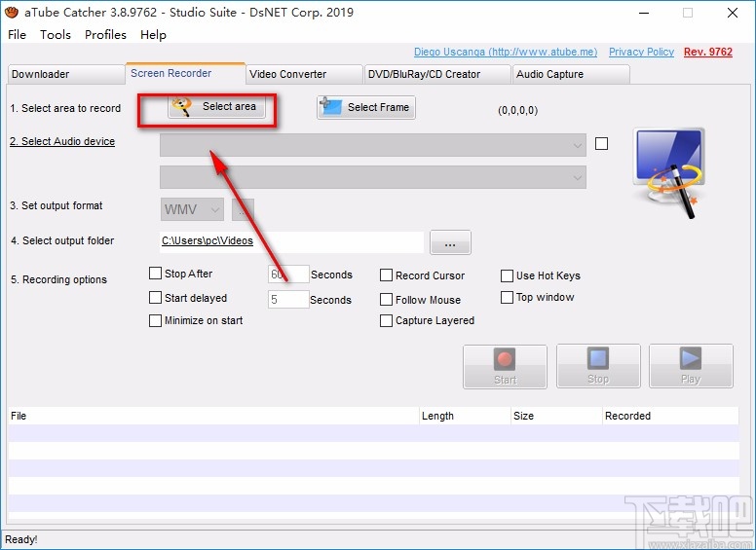Click the Diego Uscanga website link
The height and width of the screenshot is (550, 756).
tap(503, 52)
